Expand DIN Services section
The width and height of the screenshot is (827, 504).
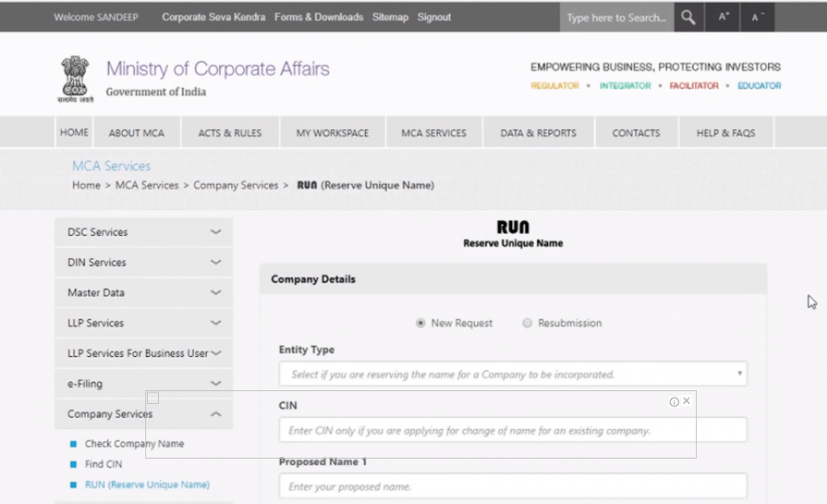point(144,262)
